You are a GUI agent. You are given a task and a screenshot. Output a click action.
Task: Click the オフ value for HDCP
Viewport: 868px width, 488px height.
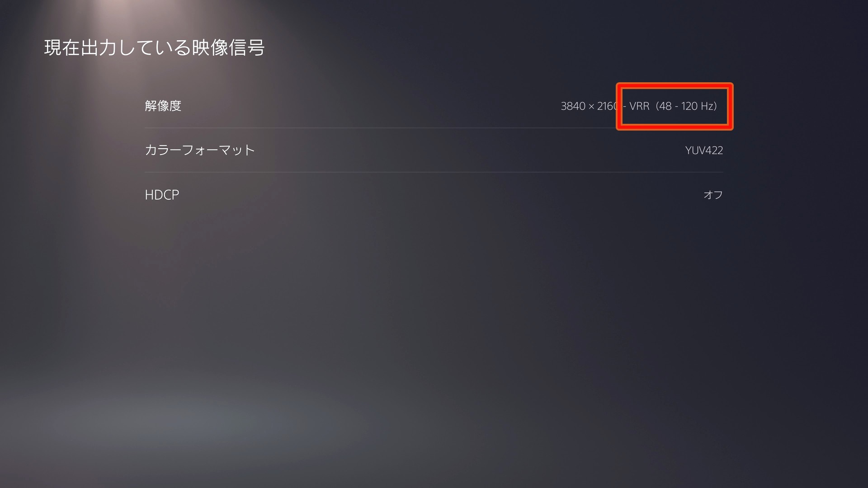[x=713, y=195]
